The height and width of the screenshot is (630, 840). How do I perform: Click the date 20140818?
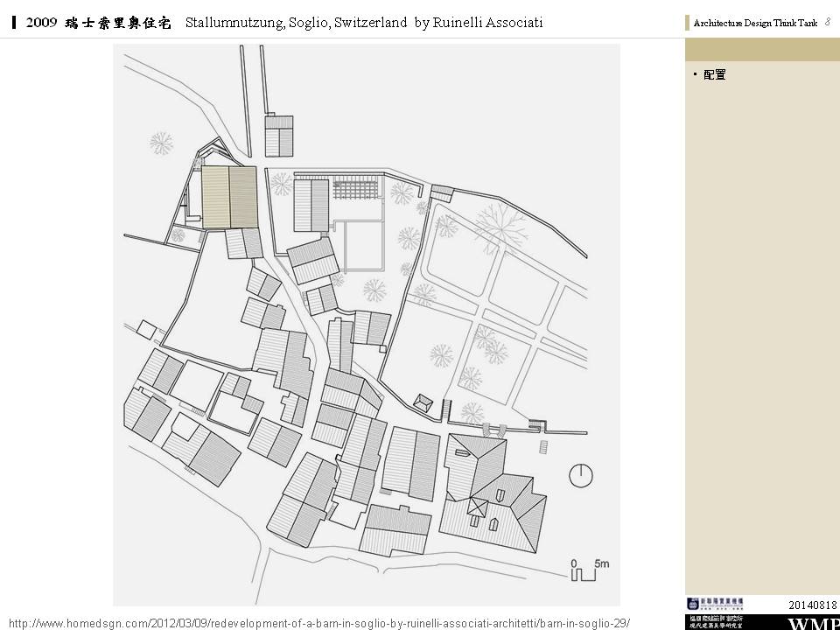[814, 605]
